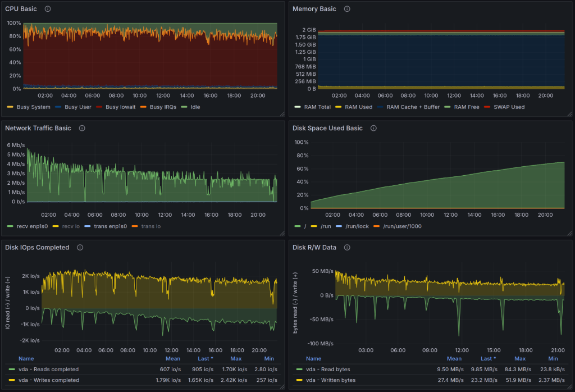Open the Disk R/W Data panel title menu

tap(315, 247)
